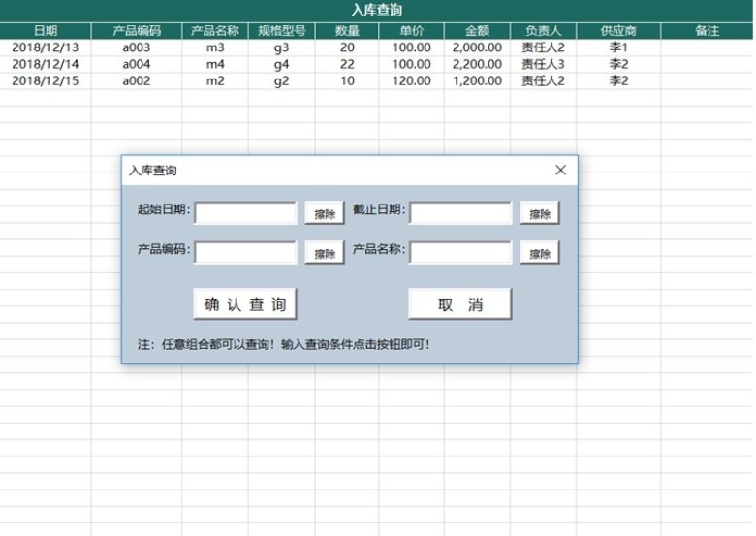Select the 备注 column header
The height and width of the screenshot is (536, 756).
tap(707, 31)
